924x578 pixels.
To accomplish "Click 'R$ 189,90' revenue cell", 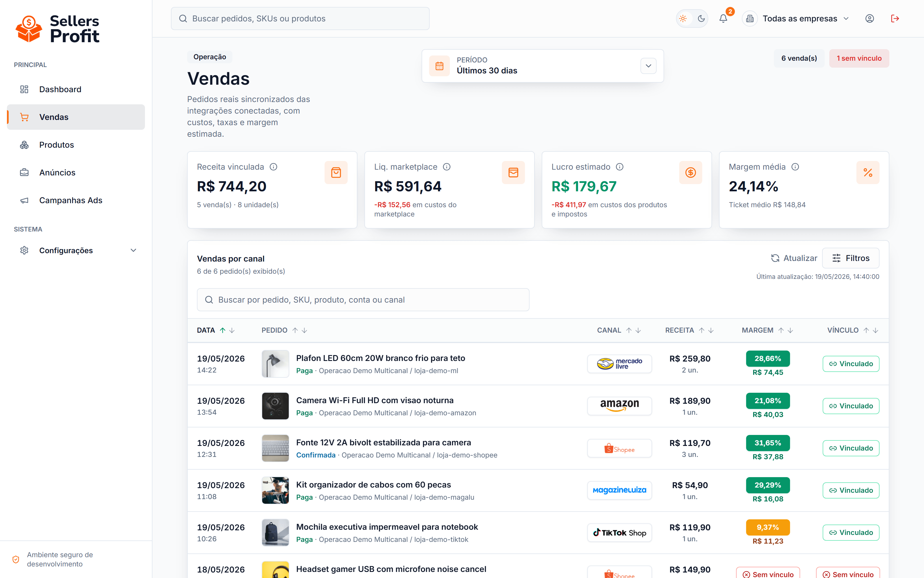I will [x=690, y=401].
